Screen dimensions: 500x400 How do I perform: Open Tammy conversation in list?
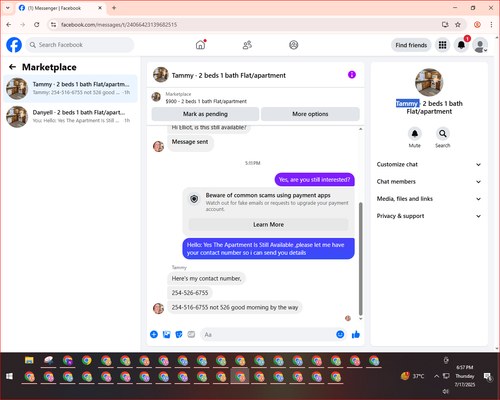point(70,88)
